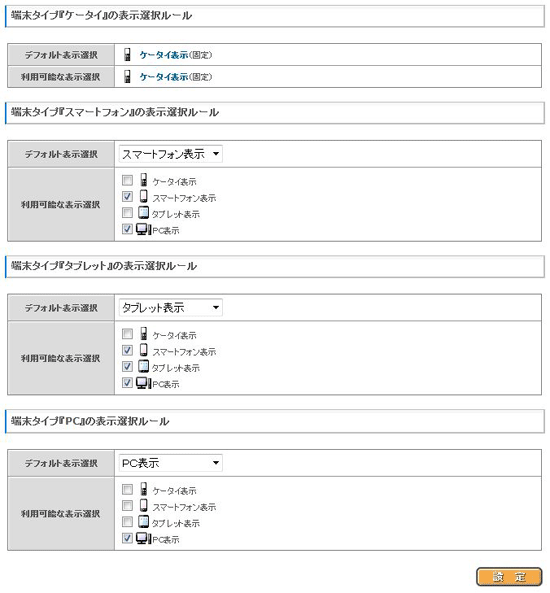Click the 設定 button

coord(509,577)
